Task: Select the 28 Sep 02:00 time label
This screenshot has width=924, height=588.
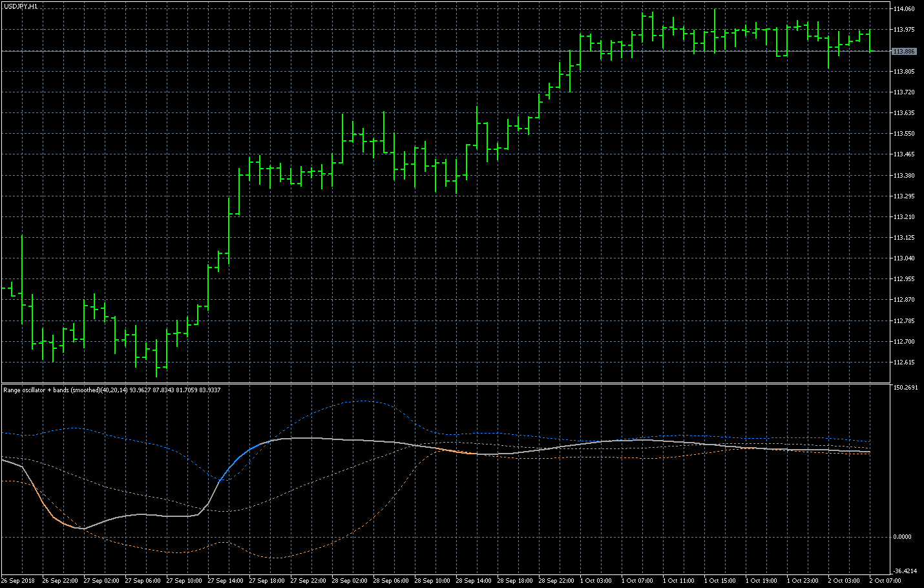Action: point(350,580)
